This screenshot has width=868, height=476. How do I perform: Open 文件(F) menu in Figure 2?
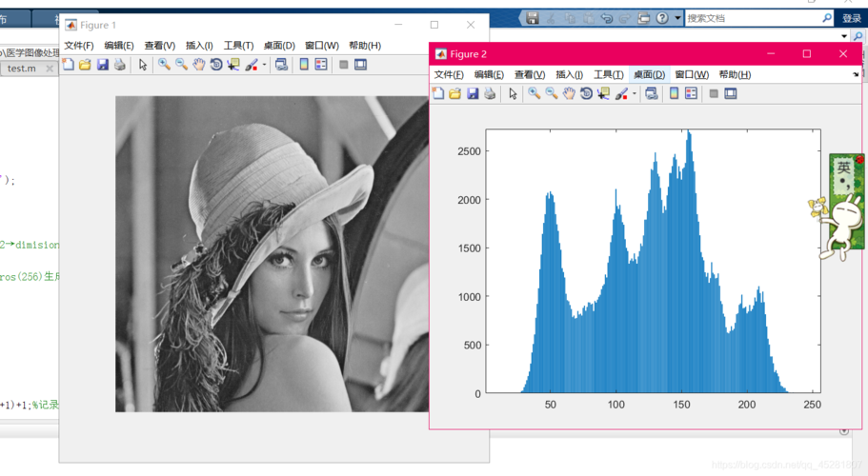click(x=449, y=74)
